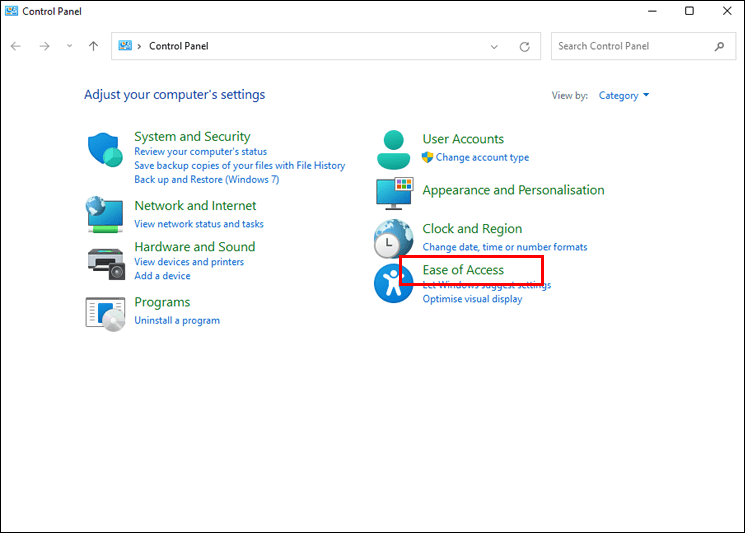Open the recent locations dropdown arrow
This screenshot has height=533, width=745.
coord(69,46)
